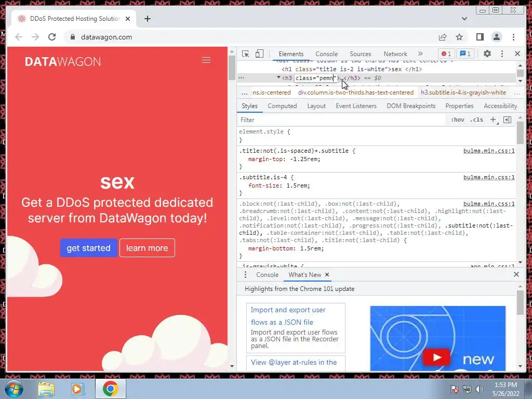Select div.column.is-two-thirds breadcrumb
Screen dimensions: 532x399
[x=356, y=92]
